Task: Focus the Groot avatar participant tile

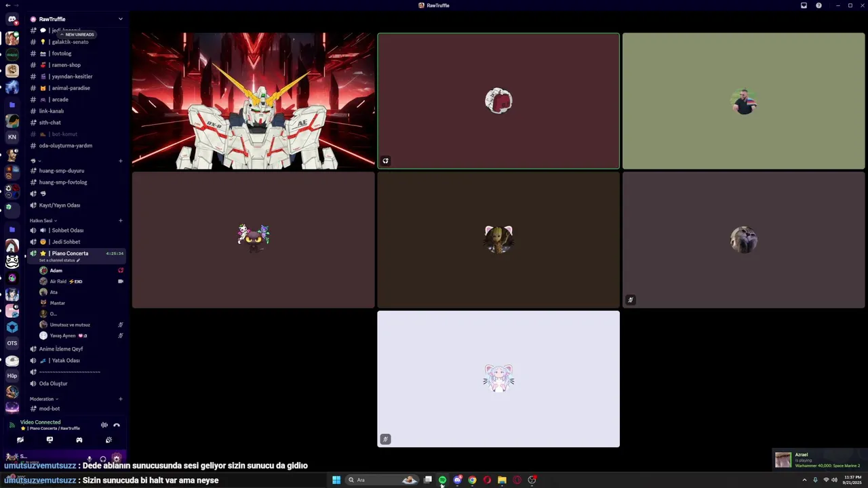Action: (498, 240)
